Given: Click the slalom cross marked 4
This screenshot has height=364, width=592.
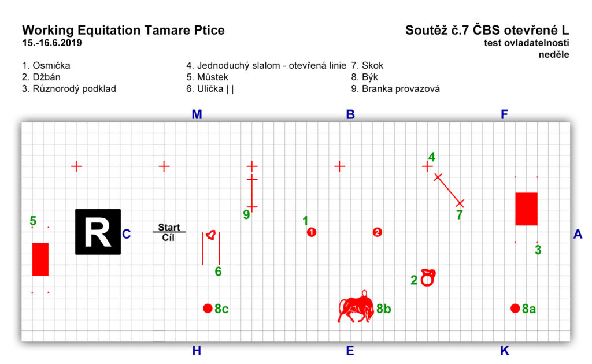Looking at the screenshot, I should coord(427,166).
